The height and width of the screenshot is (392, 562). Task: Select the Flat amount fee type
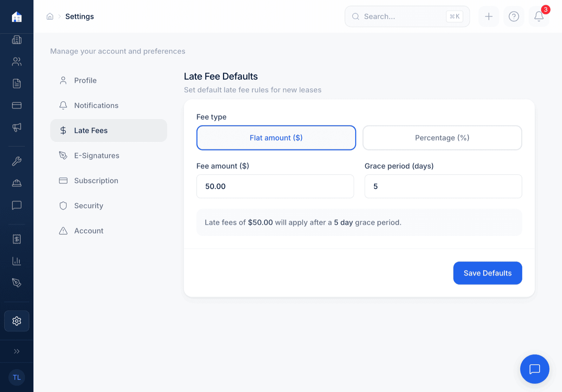point(276,138)
